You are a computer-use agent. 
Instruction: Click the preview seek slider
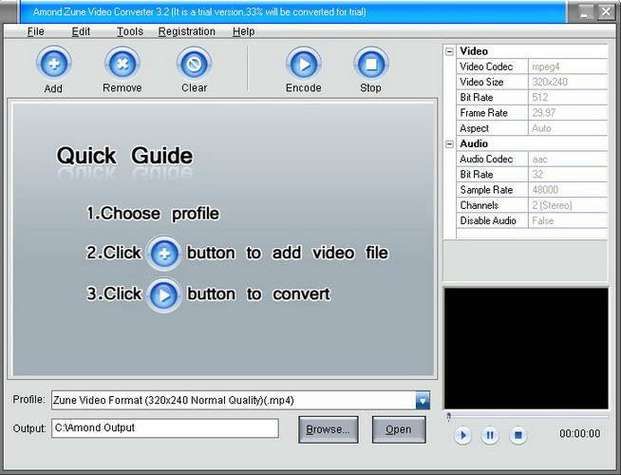(526, 416)
